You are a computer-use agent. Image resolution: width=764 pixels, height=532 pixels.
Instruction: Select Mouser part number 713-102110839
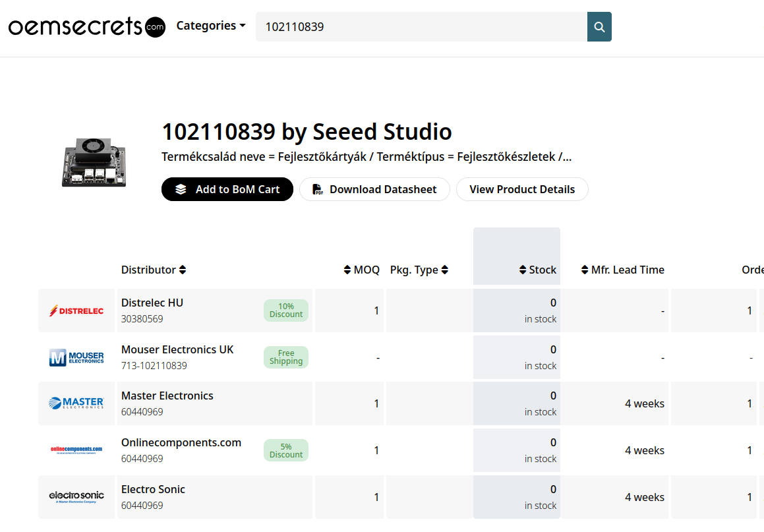click(154, 365)
